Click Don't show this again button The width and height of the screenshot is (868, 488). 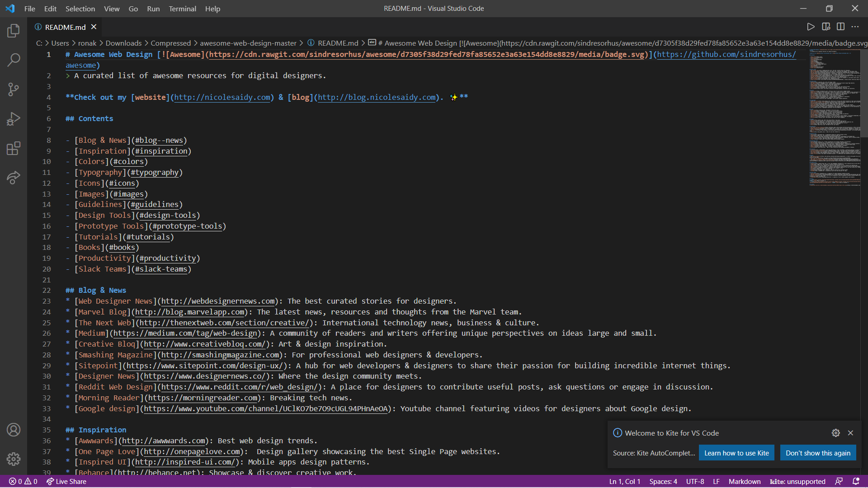tap(818, 453)
